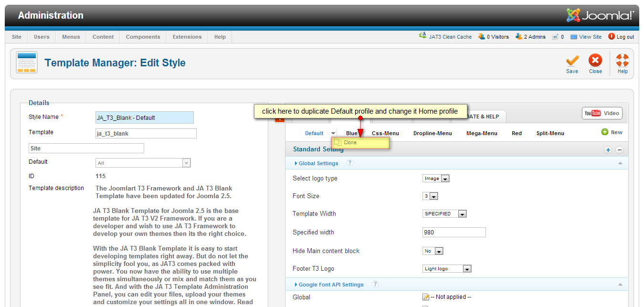Collapse all settings with the minus icon
Viewport: 644px width, 307px height.
pyautogui.click(x=619, y=150)
